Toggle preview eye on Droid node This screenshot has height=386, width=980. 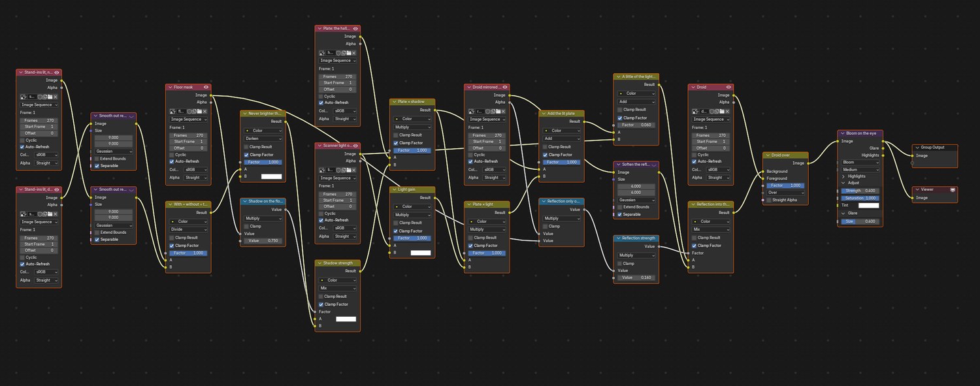click(x=728, y=87)
